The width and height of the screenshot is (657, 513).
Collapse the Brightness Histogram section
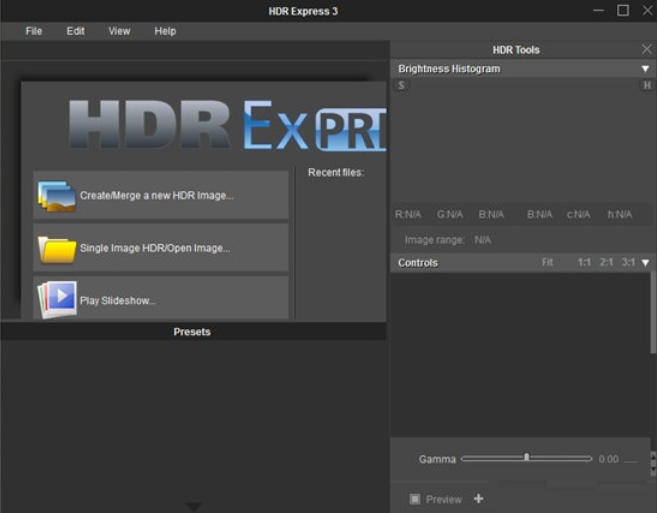[645, 69]
